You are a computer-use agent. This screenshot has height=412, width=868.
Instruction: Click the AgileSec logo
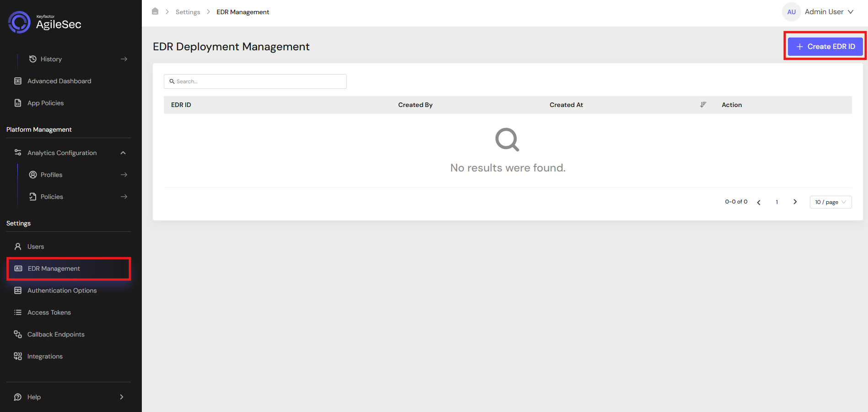click(x=45, y=22)
